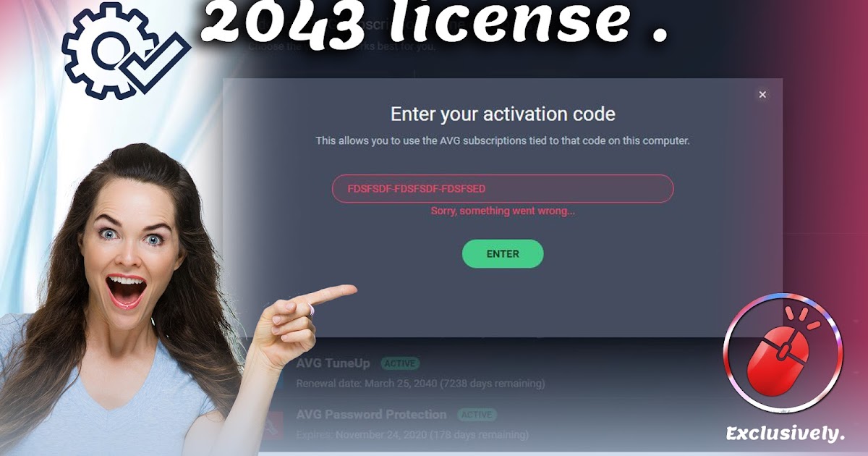This screenshot has width=868, height=456.
Task: Focus the activation code input field
Action: 503,188
